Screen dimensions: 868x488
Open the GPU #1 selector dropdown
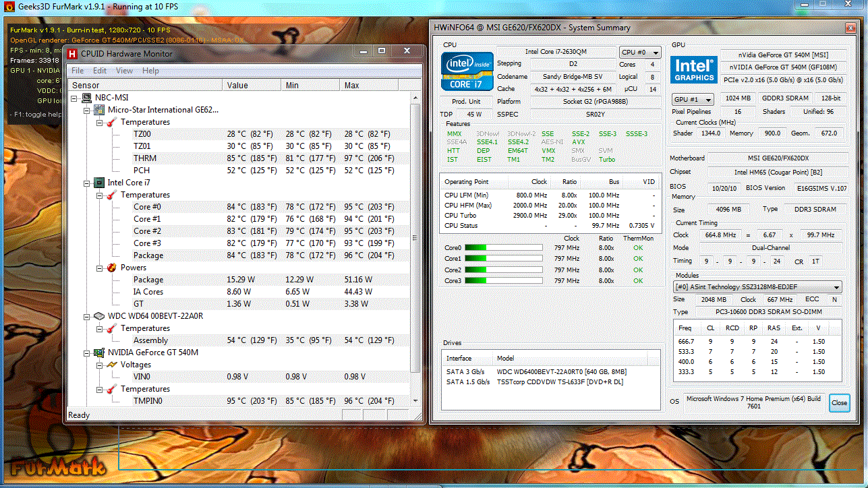click(693, 99)
